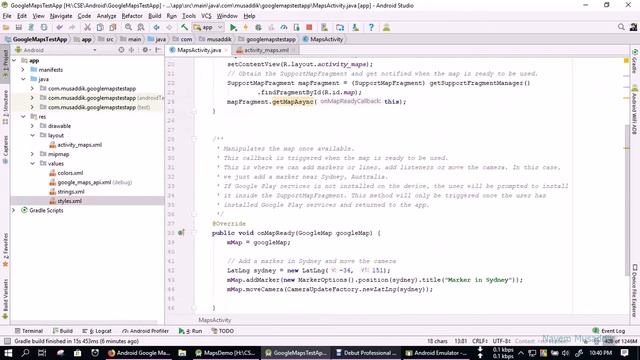Open the Terminal tool window
The height and width of the screenshot is (360, 640).
29,331
